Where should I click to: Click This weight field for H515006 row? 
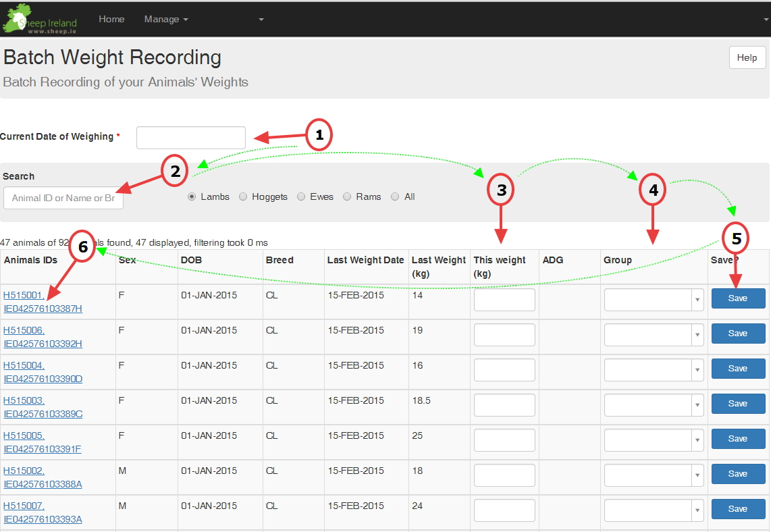[x=504, y=335]
